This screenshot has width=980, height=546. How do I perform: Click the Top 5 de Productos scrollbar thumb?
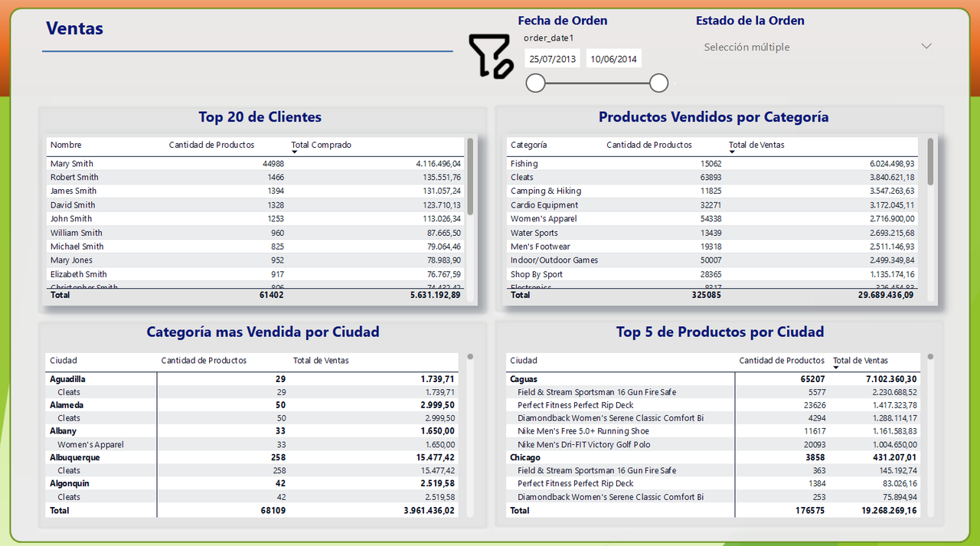(x=930, y=356)
